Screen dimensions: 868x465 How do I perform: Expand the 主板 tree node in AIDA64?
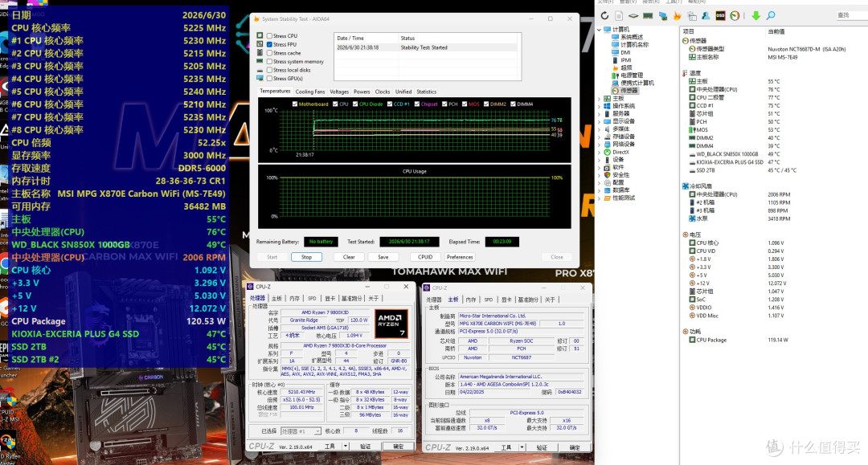599,99
